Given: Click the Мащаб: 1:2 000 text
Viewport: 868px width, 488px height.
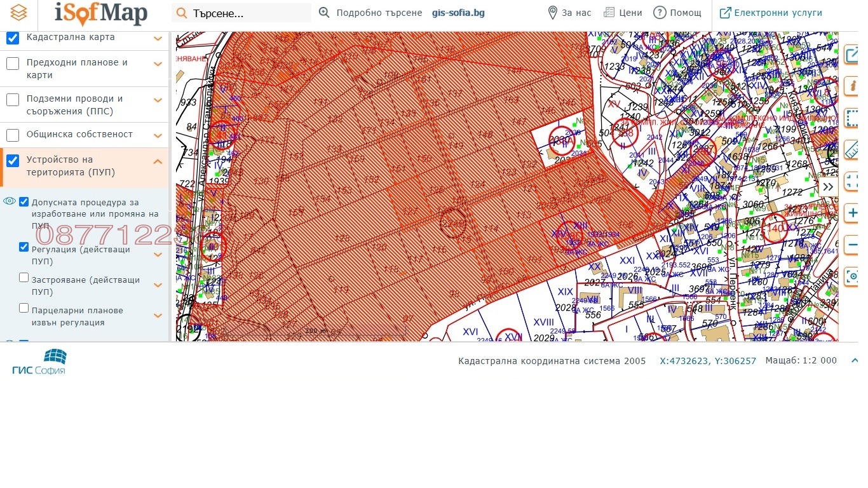Looking at the screenshot, I should pos(801,360).
